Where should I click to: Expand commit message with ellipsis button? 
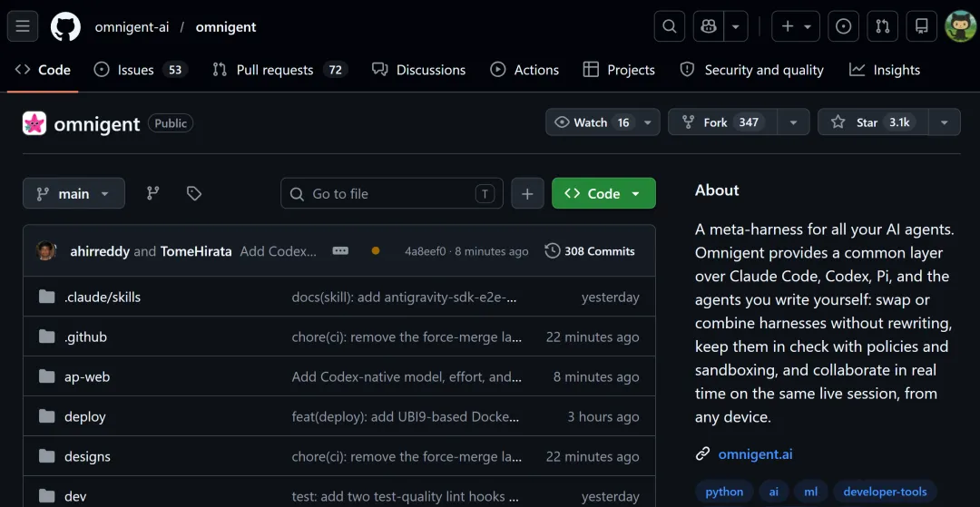pos(340,251)
